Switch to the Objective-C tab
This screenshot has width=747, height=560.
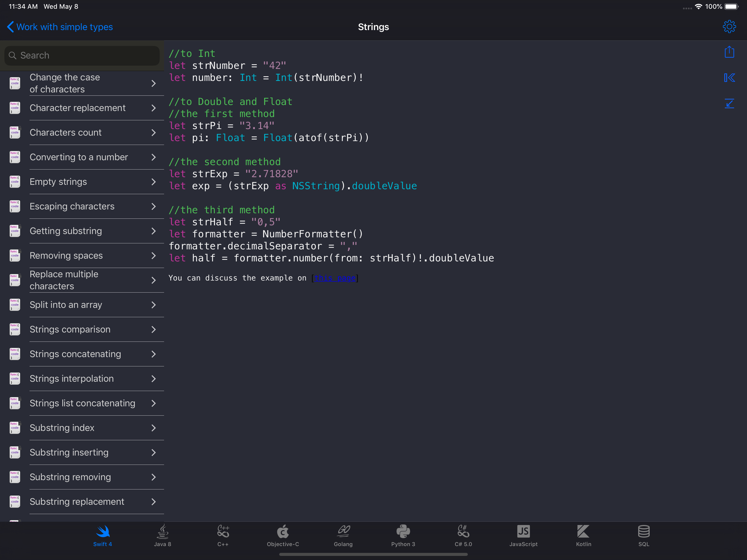(283, 535)
